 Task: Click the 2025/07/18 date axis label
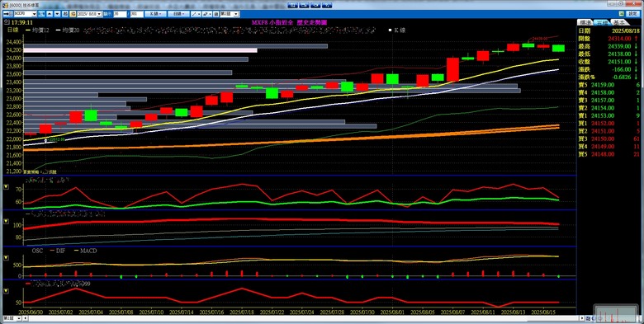click(x=242, y=312)
